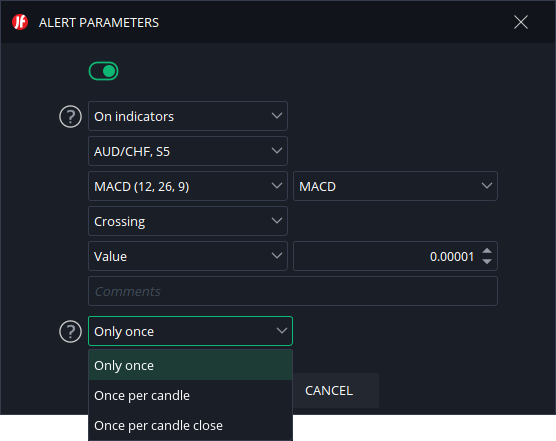
Task: Open help for alert frequency option
Action: [x=70, y=331]
